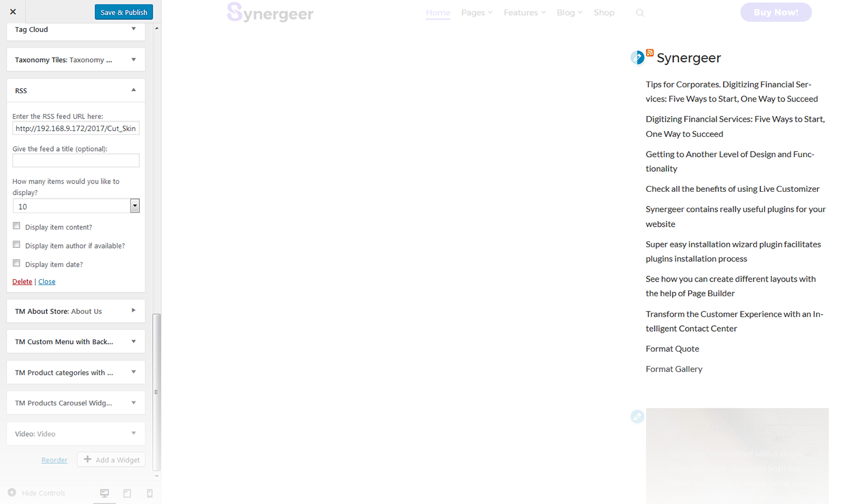Expand TM Custom Menu widget
Screen dimensions: 868x504
(76, 342)
